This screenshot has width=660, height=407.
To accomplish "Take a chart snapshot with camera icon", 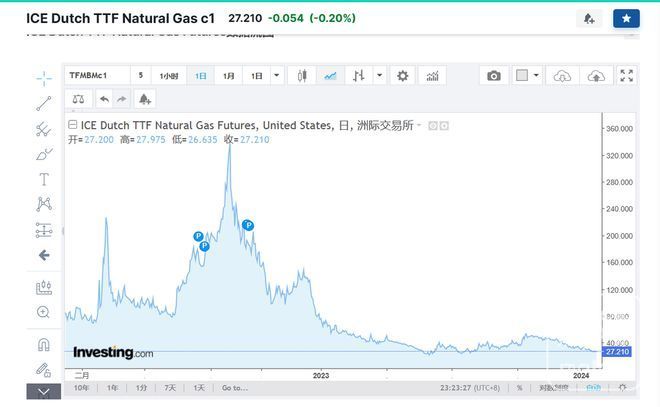I will point(494,76).
